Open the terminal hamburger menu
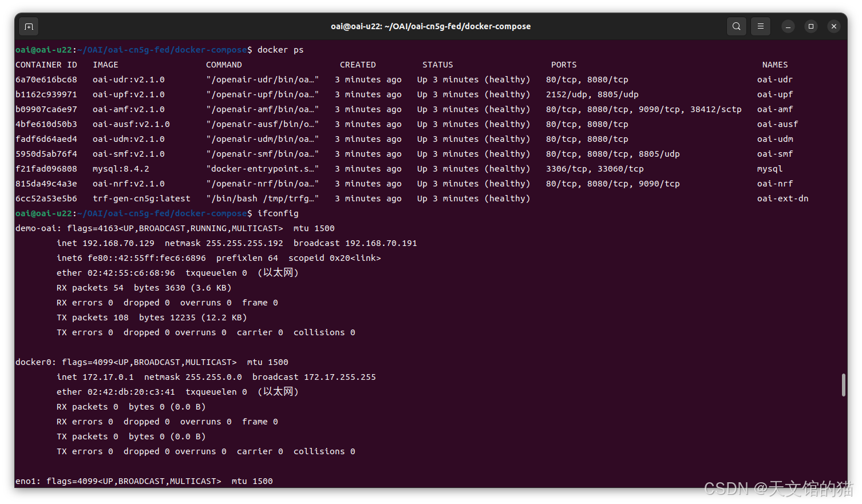This screenshot has width=862, height=504. point(761,26)
